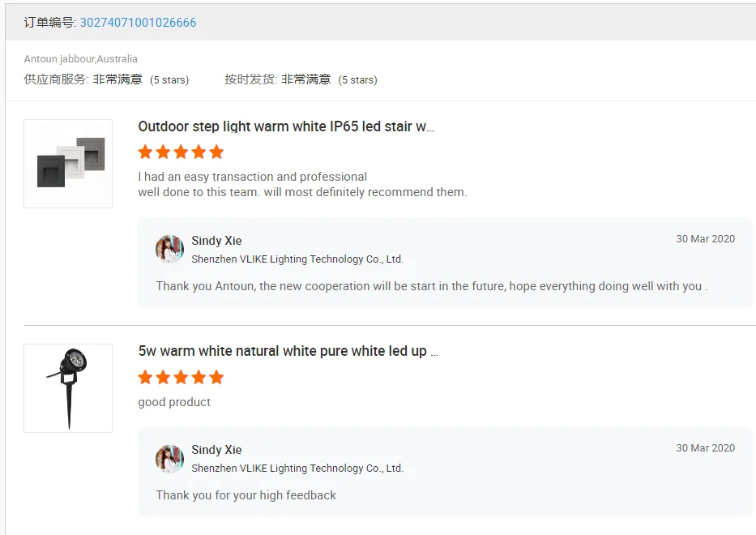Click third star of 5w led rating
The width and height of the screenshot is (756, 535).
pyautogui.click(x=181, y=377)
